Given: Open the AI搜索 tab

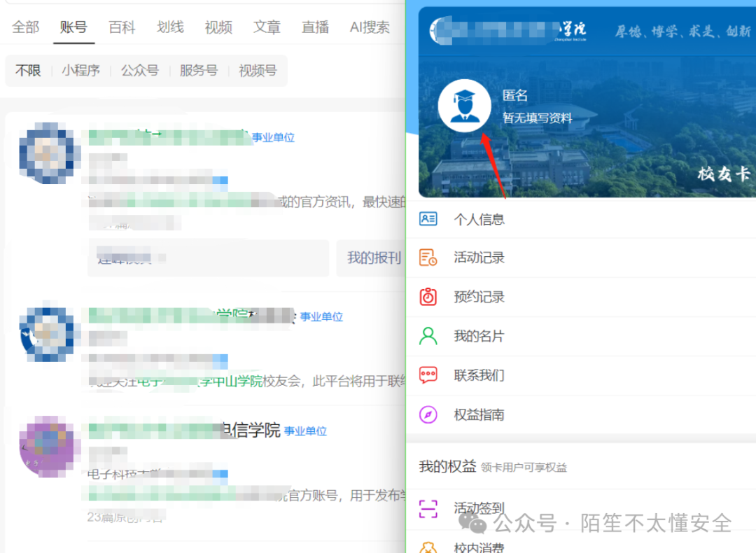Looking at the screenshot, I should [369, 27].
